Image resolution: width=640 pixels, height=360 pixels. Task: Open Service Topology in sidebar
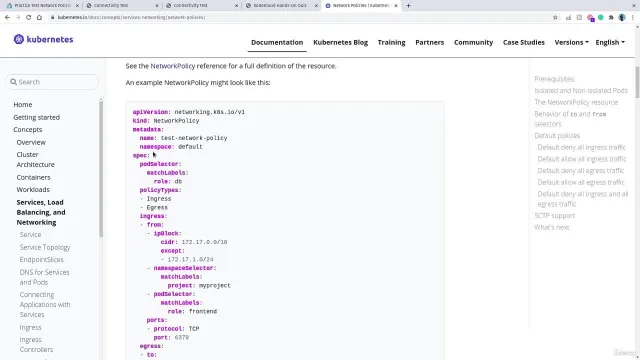point(45,247)
